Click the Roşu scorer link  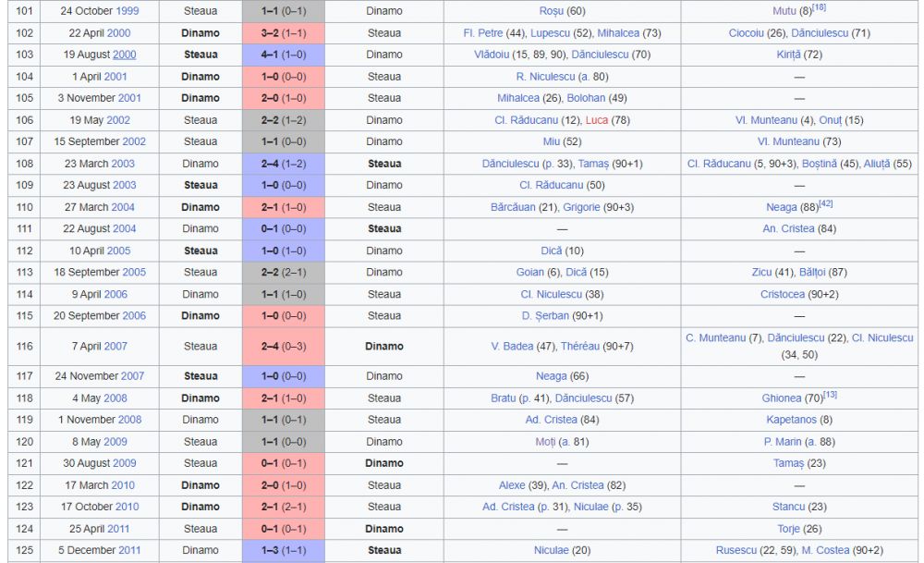551,11
